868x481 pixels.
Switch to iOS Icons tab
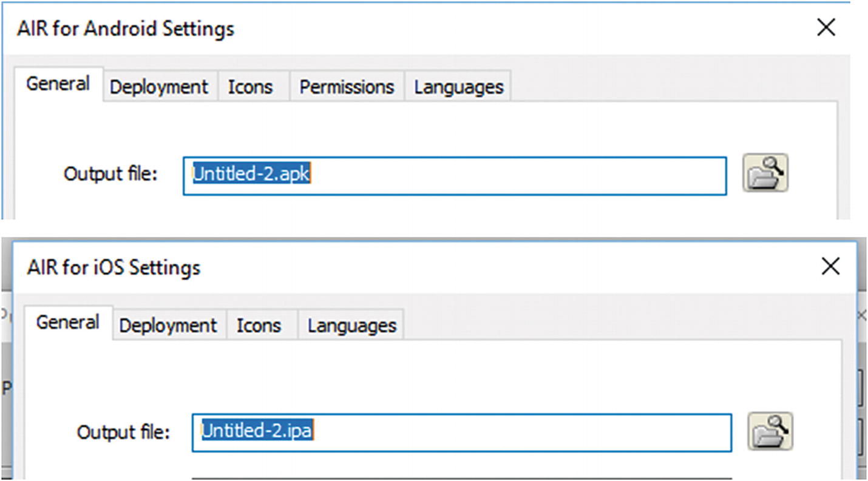pos(259,326)
